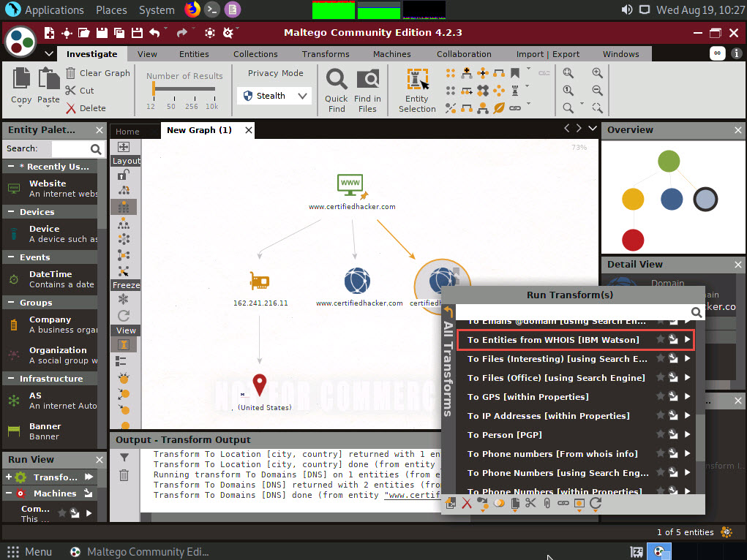This screenshot has height=560, width=747.
Task: Expand the Transforms section in Run View
Action: (9, 477)
